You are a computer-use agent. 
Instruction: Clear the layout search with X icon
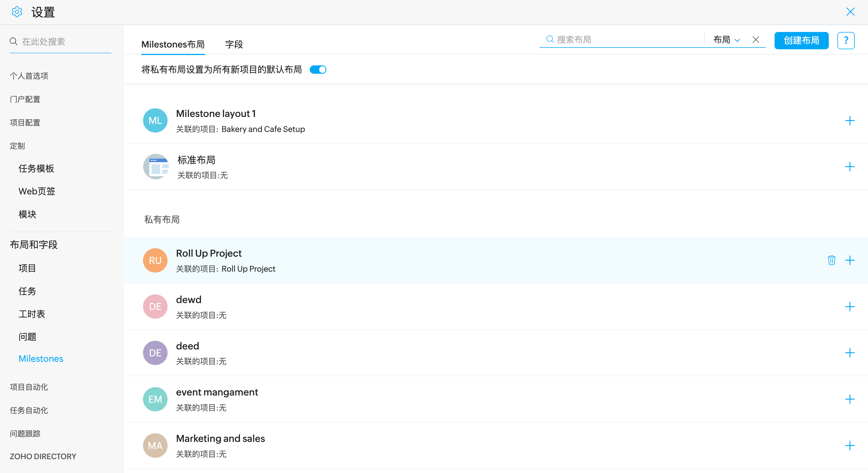756,40
